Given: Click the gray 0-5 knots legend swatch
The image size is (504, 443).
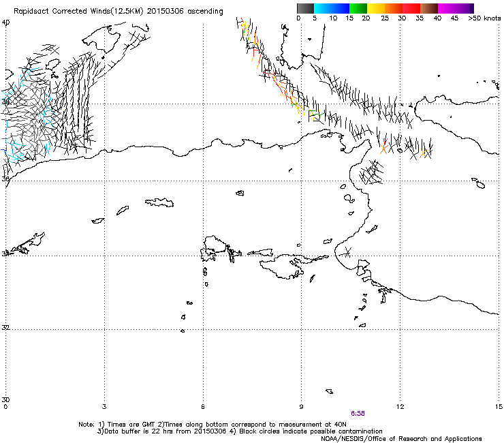Looking at the screenshot, I should (305, 8).
